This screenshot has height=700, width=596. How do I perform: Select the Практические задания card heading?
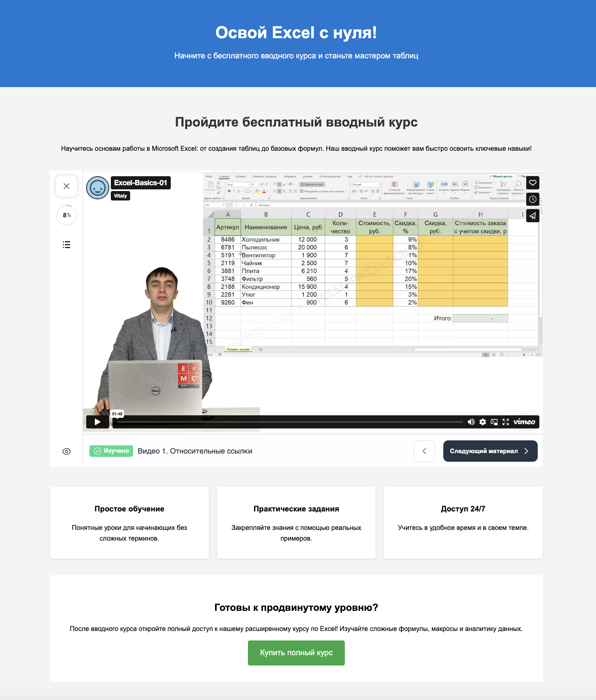(296, 509)
